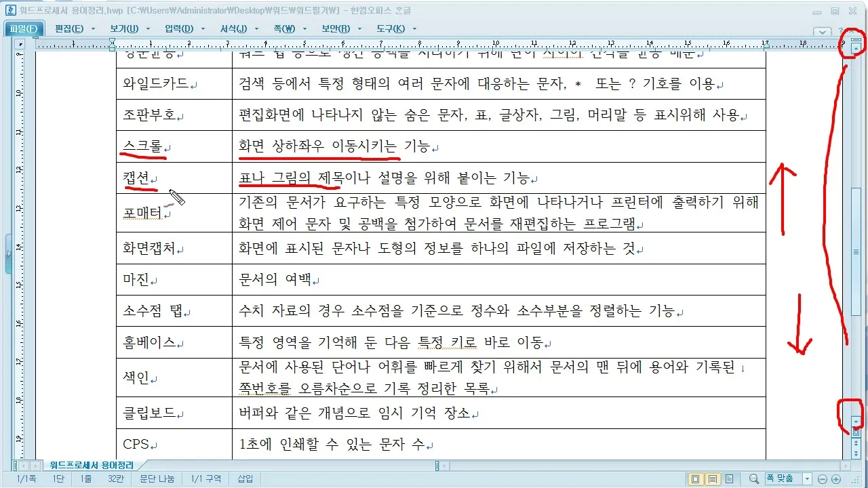Select the full screen view icon
This screenshot has height=488, width=868.
point(694,479)
